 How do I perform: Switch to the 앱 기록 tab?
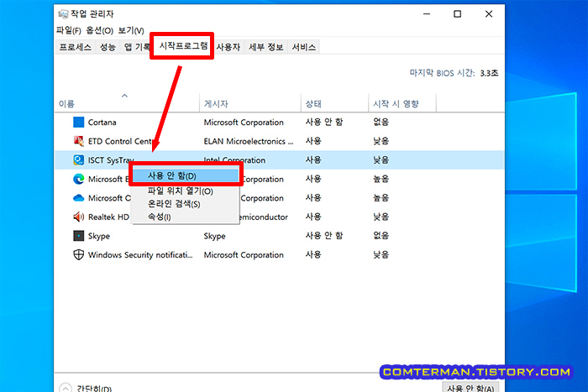point(136,47)
